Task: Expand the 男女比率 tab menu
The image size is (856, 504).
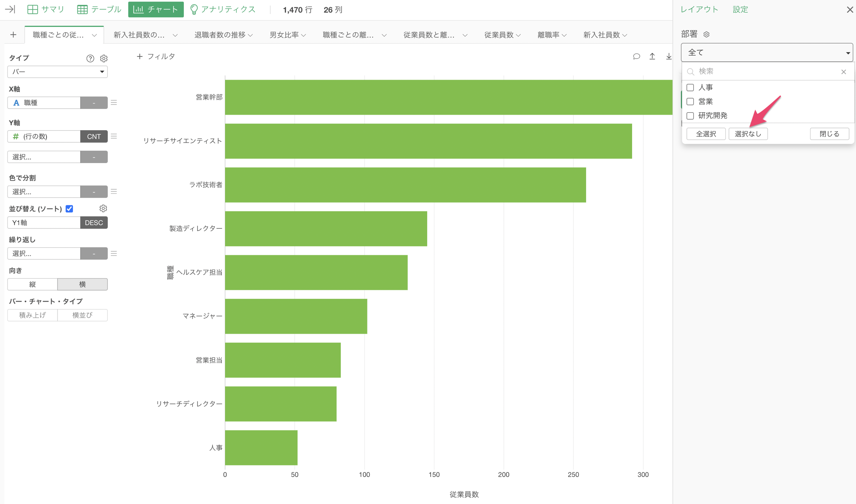Action: click(x=304, y=35)
